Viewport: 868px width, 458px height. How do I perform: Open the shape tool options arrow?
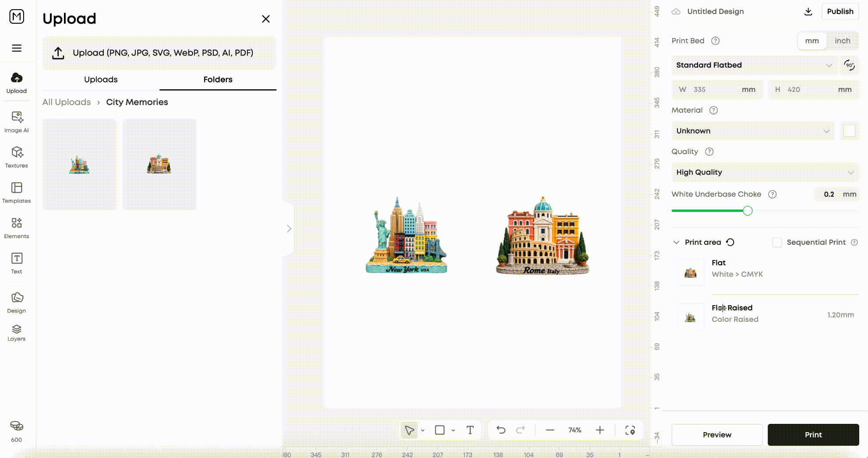pyautogui.click(x=453, y=430)
